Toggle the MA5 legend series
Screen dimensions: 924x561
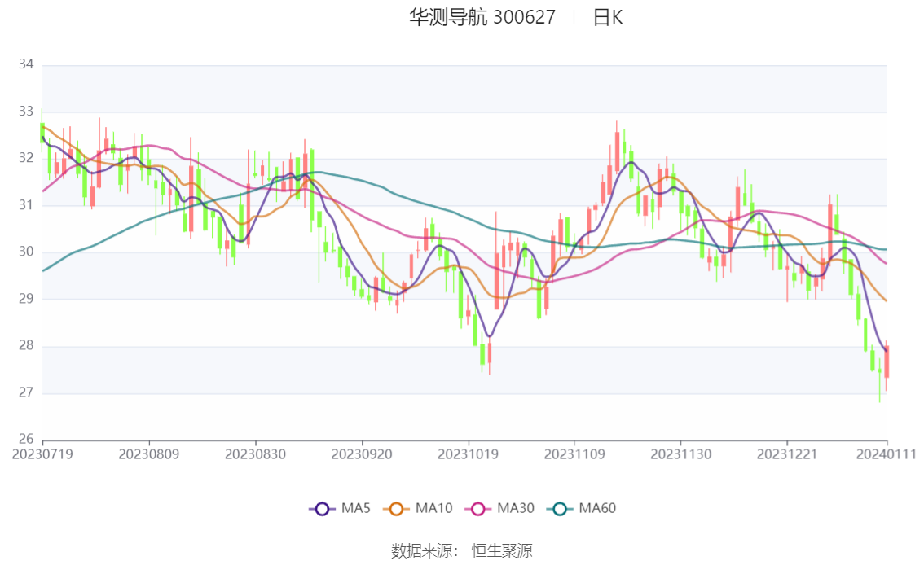[340, 509]
